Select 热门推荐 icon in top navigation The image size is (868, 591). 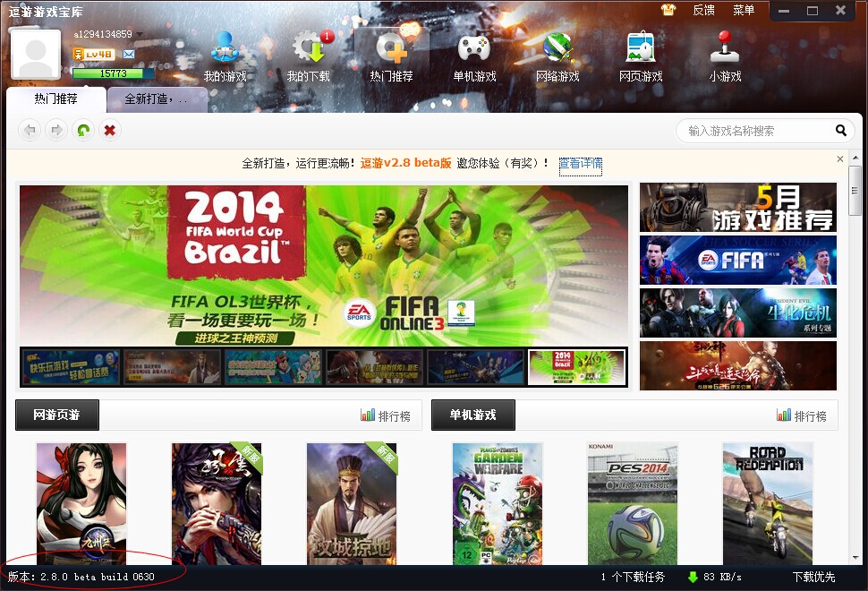click(392, 47)
